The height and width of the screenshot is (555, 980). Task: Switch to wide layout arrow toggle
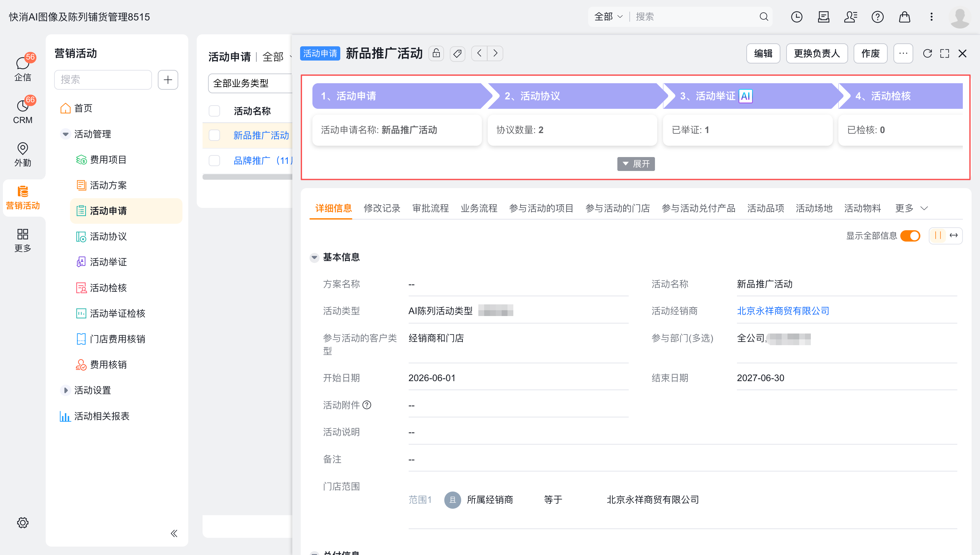pyautogui.click(x=954, y=236)
